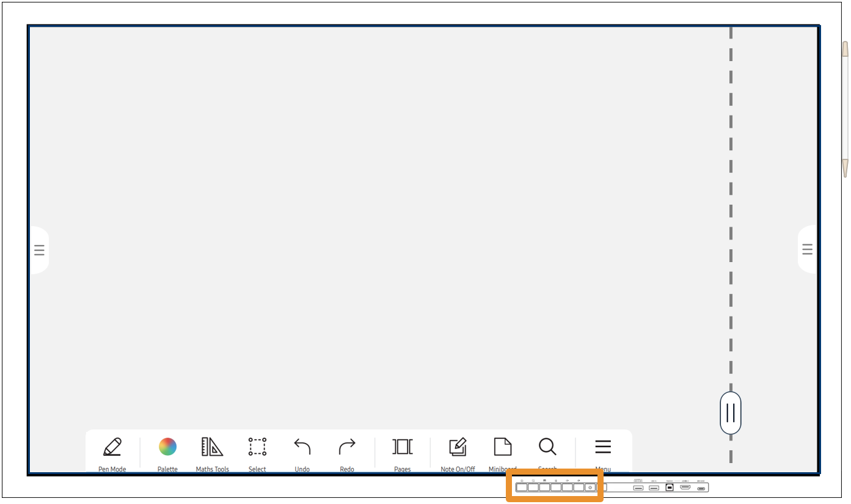Activate the Select marquee tool

pyautogui.click(x=257, y=447)
